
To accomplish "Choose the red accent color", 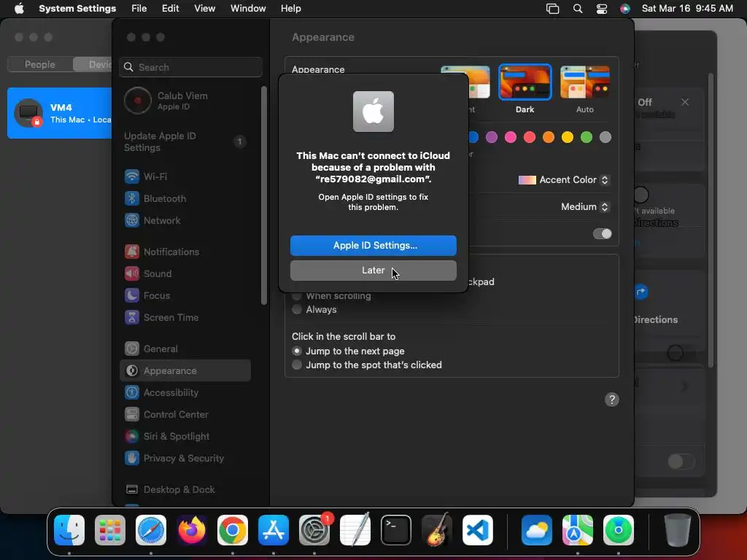I will [x=530, y=138].
